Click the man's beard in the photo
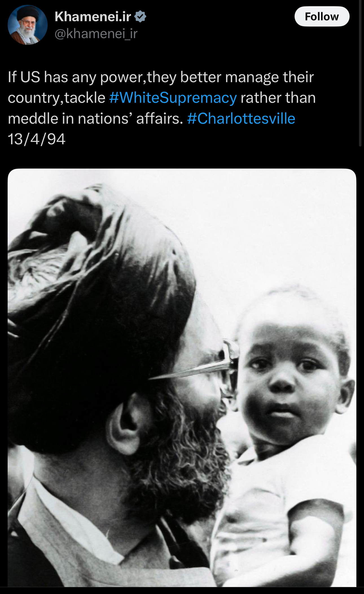364x594 pixels. pyautogui.click(x=175, y=457)
